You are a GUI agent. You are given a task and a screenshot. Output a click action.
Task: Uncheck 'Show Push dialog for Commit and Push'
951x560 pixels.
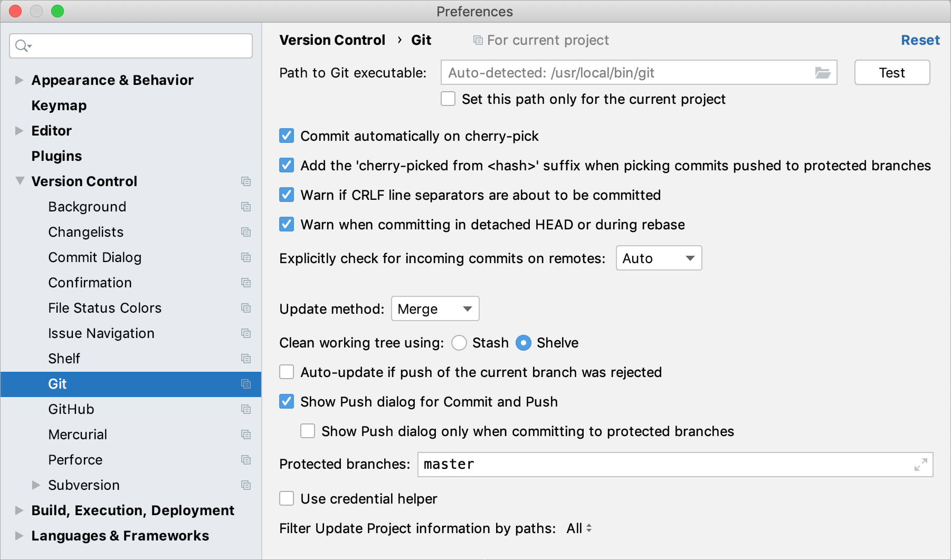click(287, 402)
